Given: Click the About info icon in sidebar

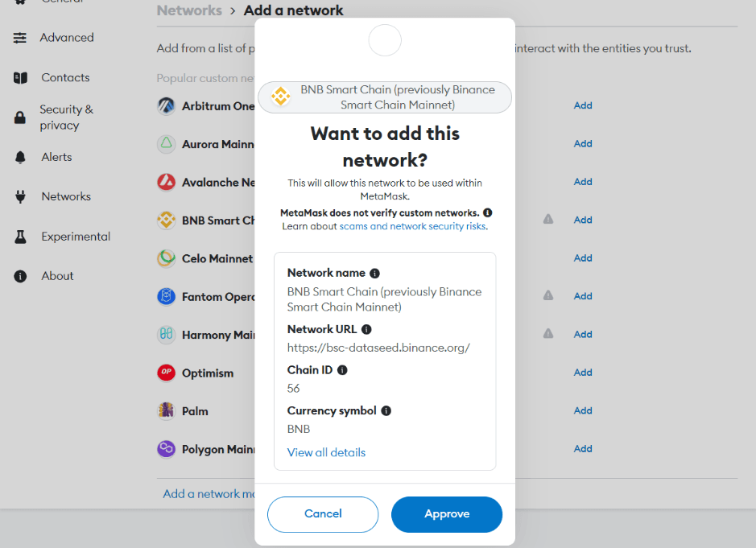Looking at the screenshot, I should pyautogui.click(x=20, y=275).
